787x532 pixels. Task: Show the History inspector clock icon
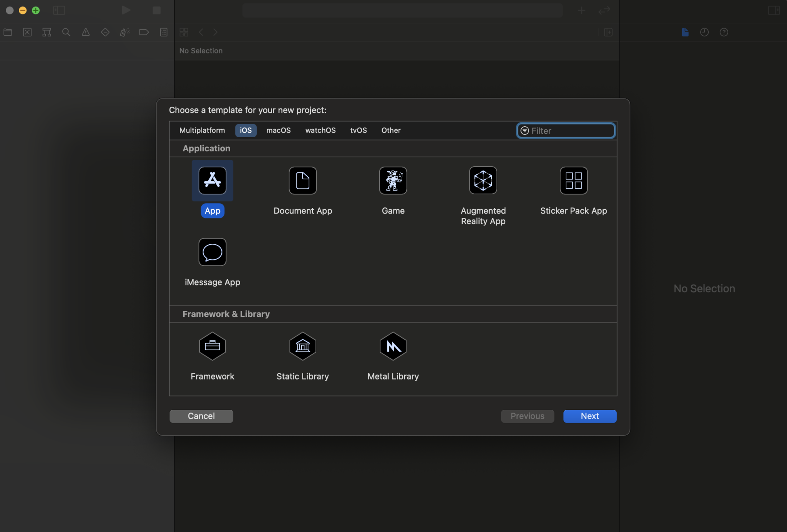pyautogui.click(x=704, y=32)
